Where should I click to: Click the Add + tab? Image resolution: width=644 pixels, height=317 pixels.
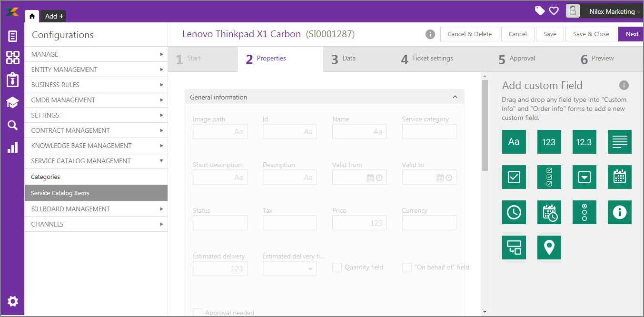pos(54,16)
